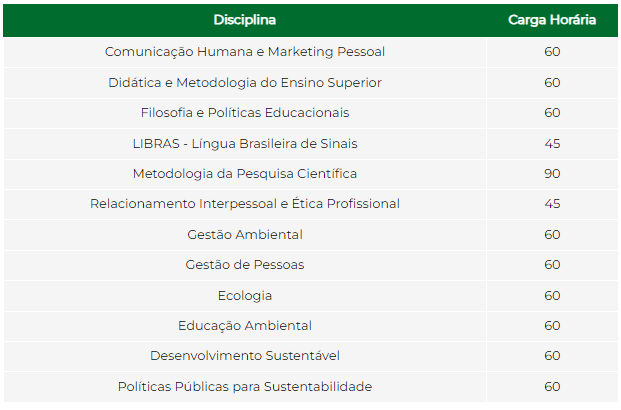Click Políticas Públicas para Sustentabilidade
The height and width of the screenshot is (410, 621).
(x=244, y=386)
